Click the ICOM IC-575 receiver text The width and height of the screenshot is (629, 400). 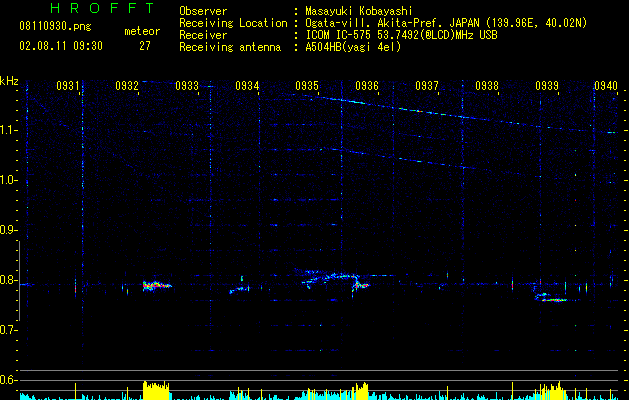coord(401,35)
